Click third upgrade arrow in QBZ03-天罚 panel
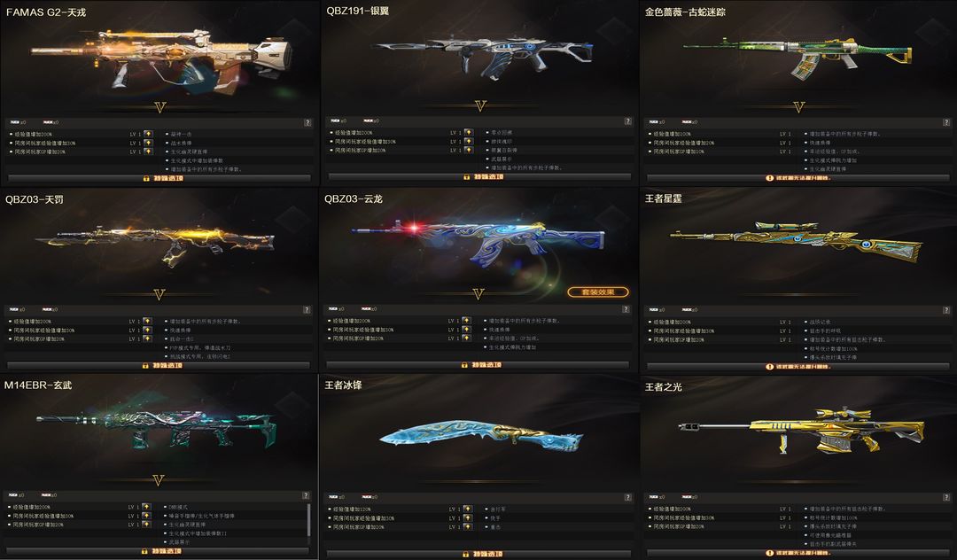Viewport: 957px width, 560px height. pyautogui.click(x=146, y=338)
